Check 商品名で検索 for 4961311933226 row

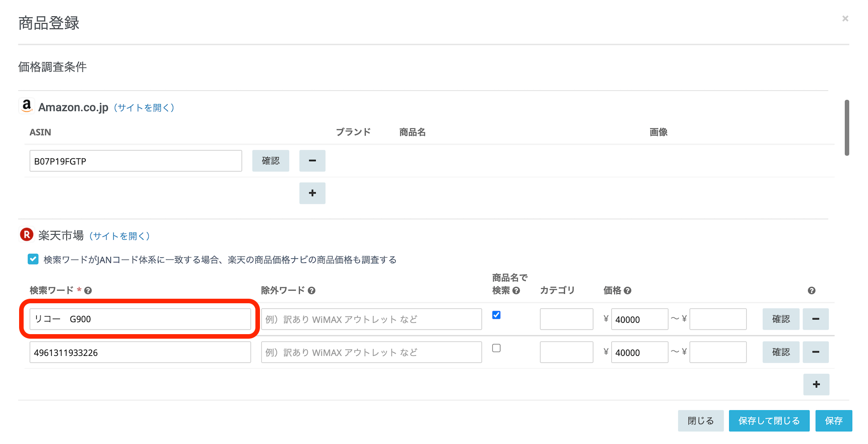[x=496, y=348]
